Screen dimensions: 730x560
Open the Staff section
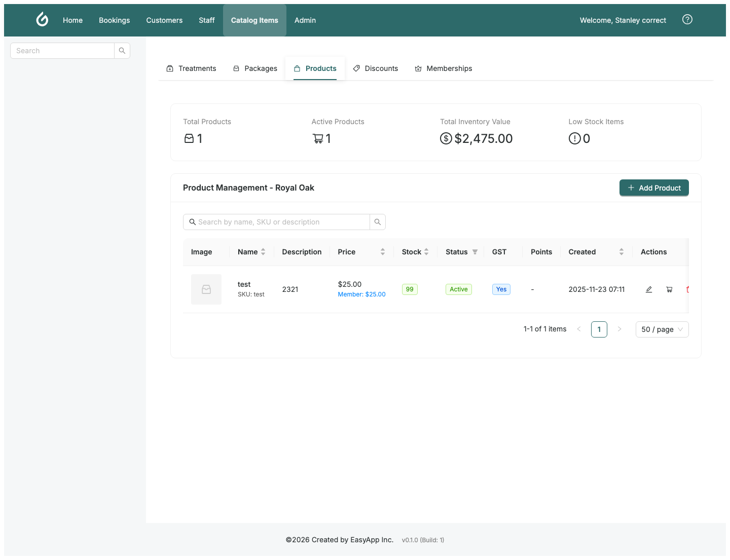point(207,20)
